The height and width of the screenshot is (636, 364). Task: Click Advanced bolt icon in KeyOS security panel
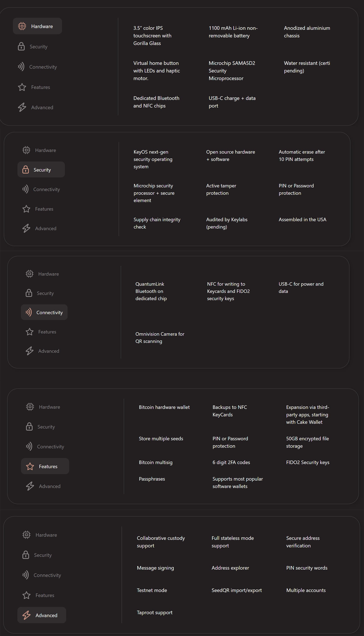26,228
